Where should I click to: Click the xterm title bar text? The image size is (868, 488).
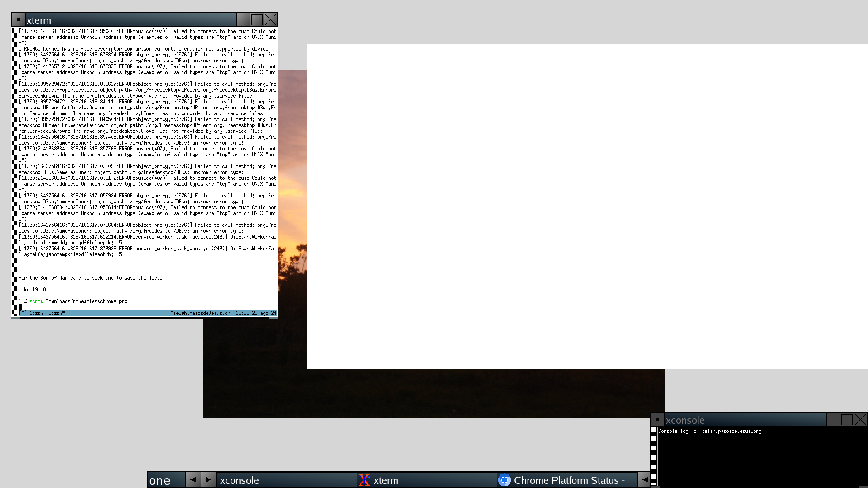point(39,20)
